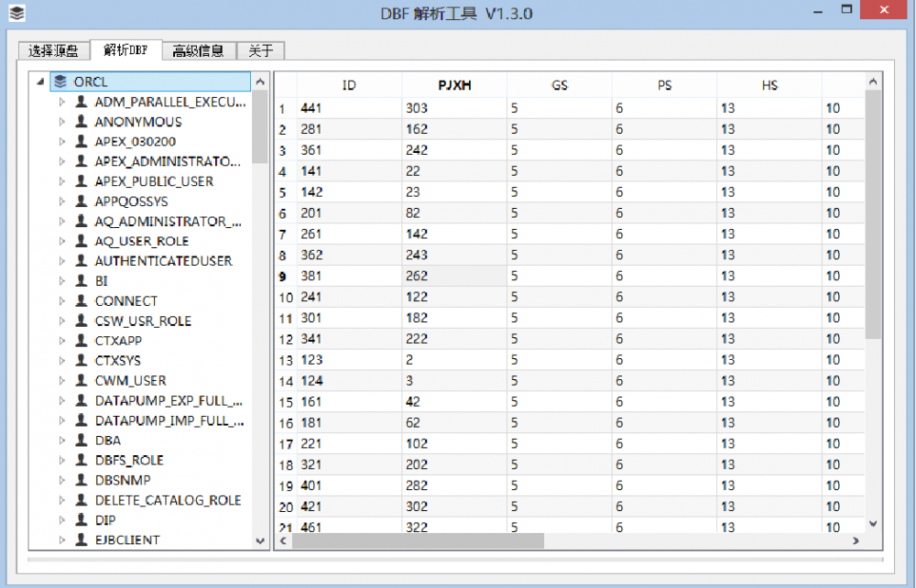
Task: Expand the EJBCLIENT tree node
Action: point(62,539)
